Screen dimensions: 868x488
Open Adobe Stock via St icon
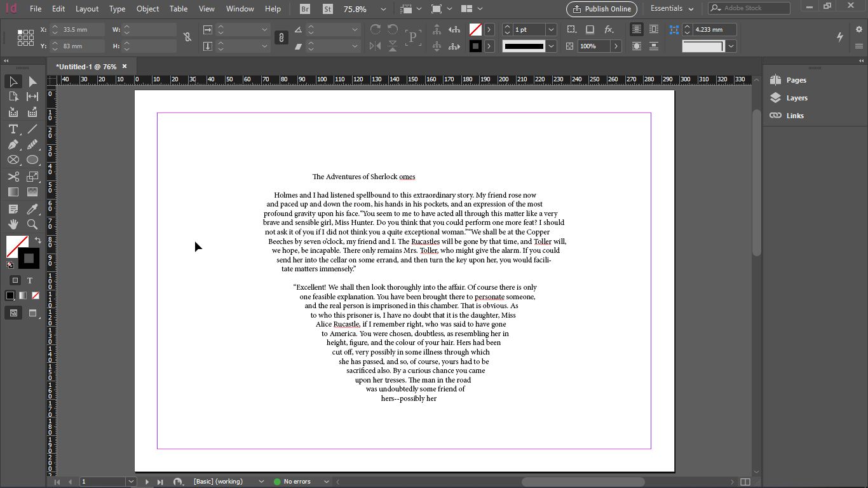pyautogui.click(x=327, y=9)
